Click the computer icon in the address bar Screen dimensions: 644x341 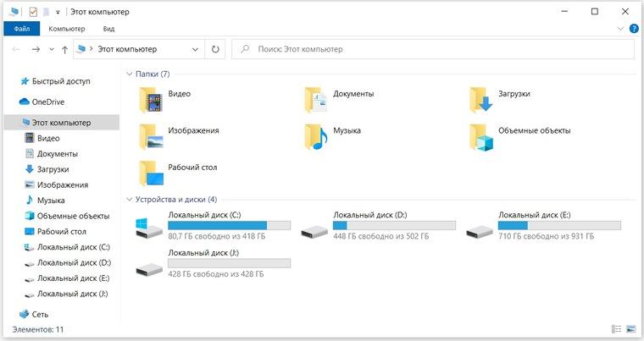pyautogui.click(x=81, y=49)
